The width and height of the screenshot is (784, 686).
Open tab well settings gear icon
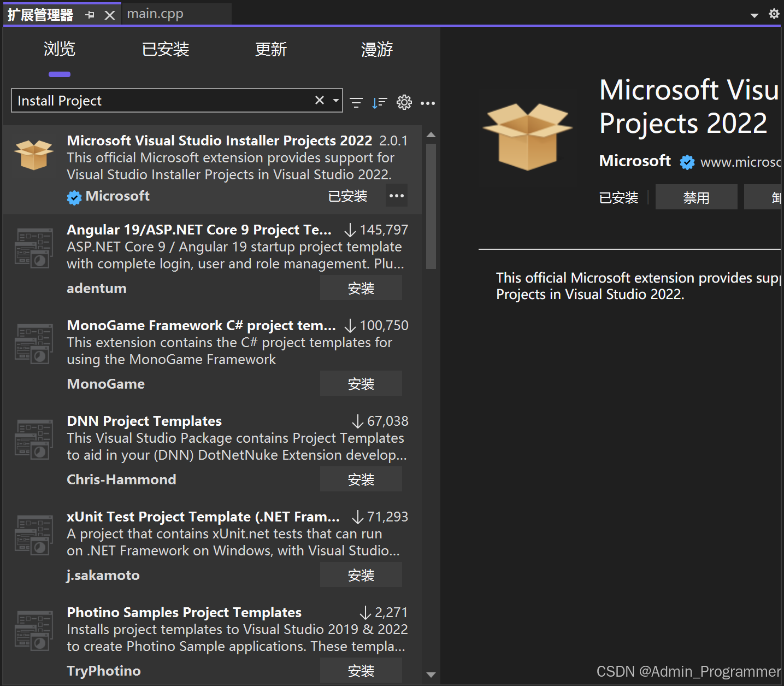(774, 14)
